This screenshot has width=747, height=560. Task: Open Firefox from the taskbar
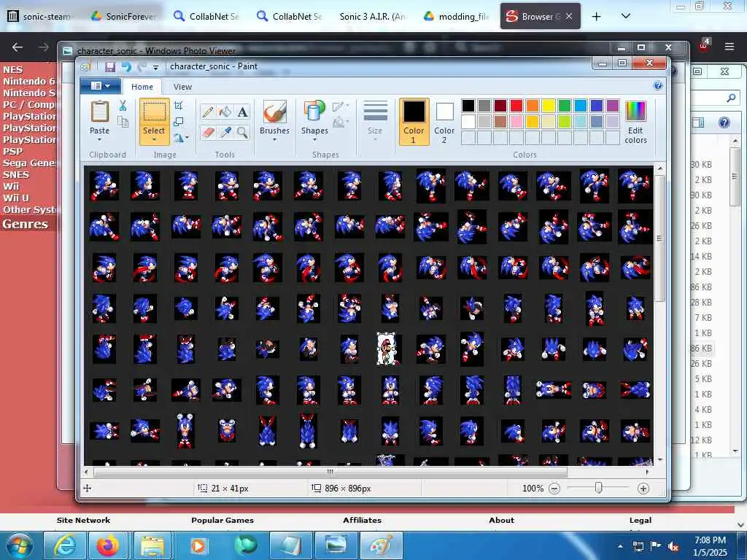pos(108,545)
